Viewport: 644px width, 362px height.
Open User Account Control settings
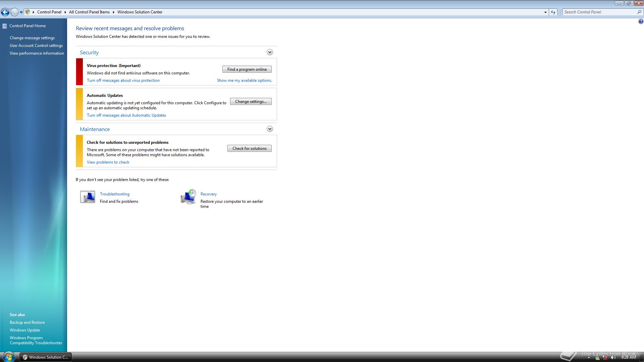36,46
